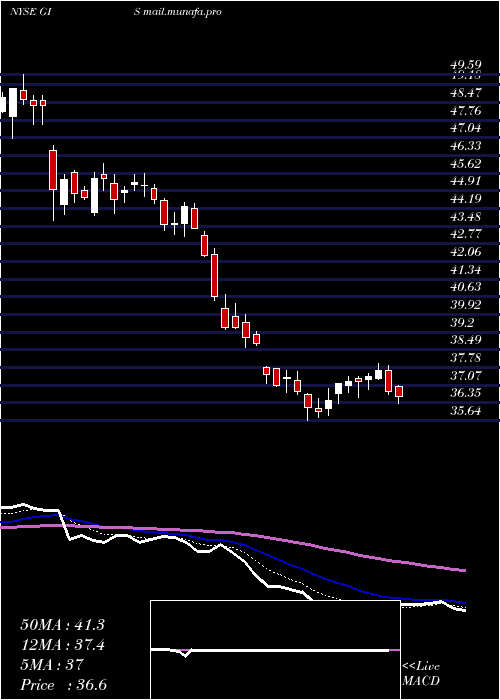Click the 38.49 price axis label
The image size is (500, 700).
pos(465,340)
